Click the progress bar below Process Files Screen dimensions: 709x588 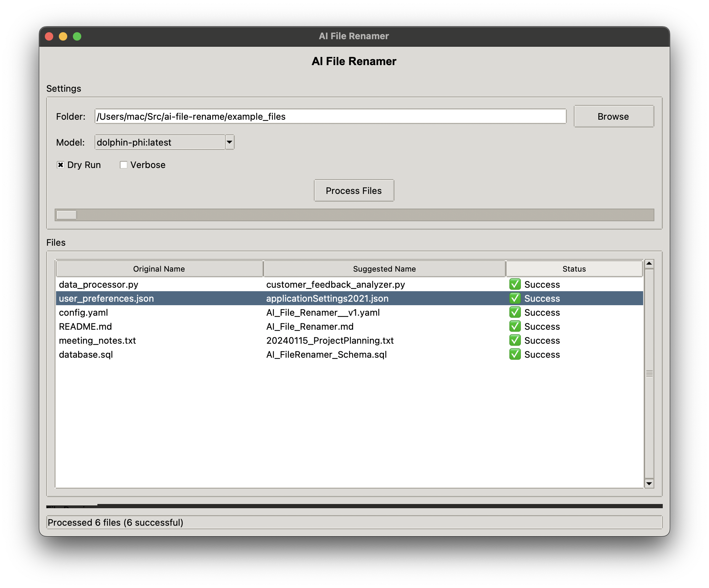click(x=354, y=215)
